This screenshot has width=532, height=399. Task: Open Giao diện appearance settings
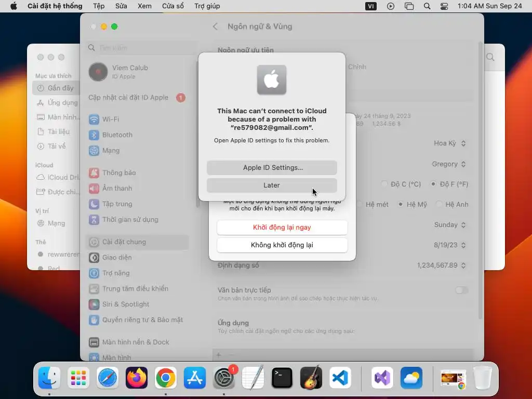click(137, 258)
